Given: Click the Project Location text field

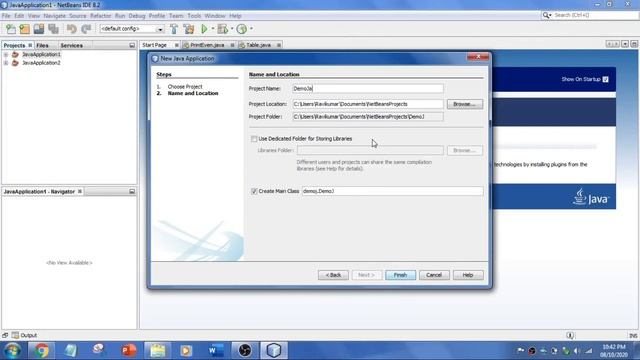Looking at the screenshot, I should (x=367, y=104).
